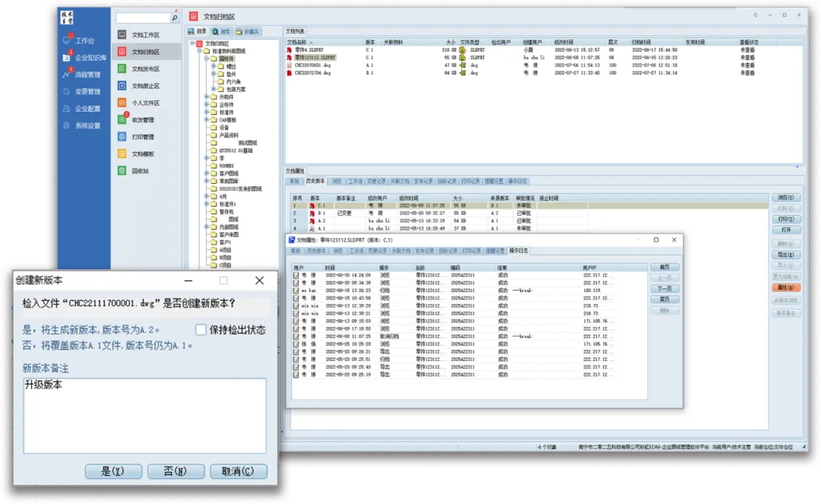Click the 文档归档区 red icon

[122, 52]
